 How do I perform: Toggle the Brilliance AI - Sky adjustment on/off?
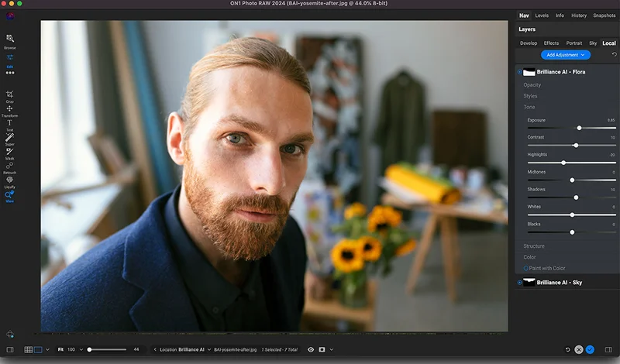click(519, 283)
